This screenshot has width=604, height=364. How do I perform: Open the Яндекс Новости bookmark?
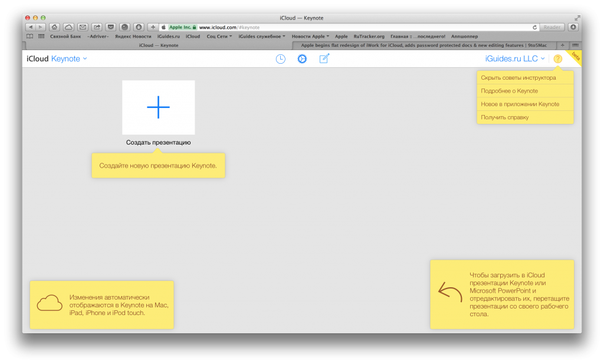133,36
